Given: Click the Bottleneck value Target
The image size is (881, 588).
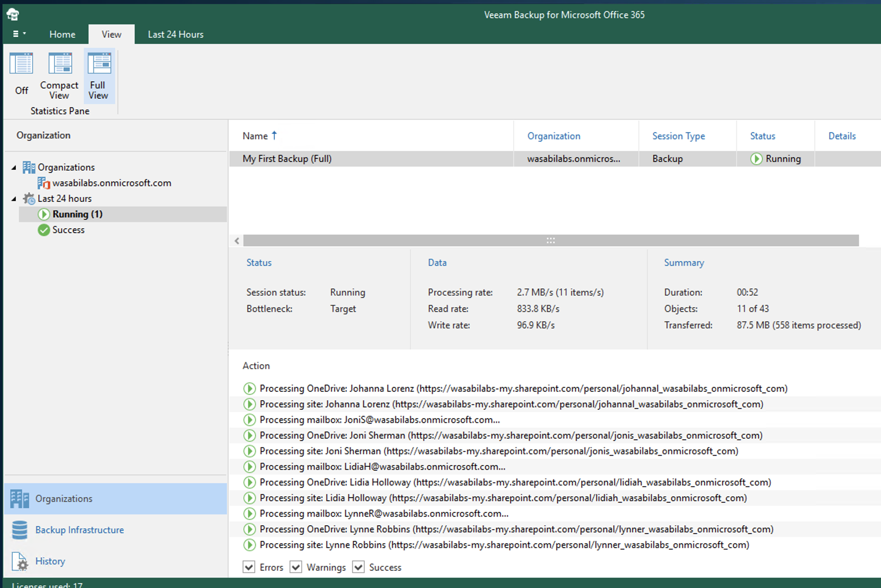Looking at the screenshot, I should tap(343, 309).
